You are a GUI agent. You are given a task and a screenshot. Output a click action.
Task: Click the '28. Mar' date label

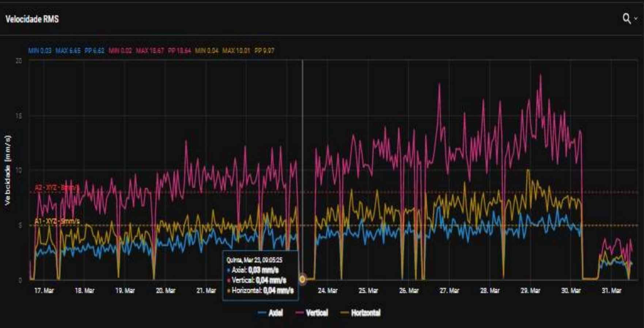coord(490,291)
